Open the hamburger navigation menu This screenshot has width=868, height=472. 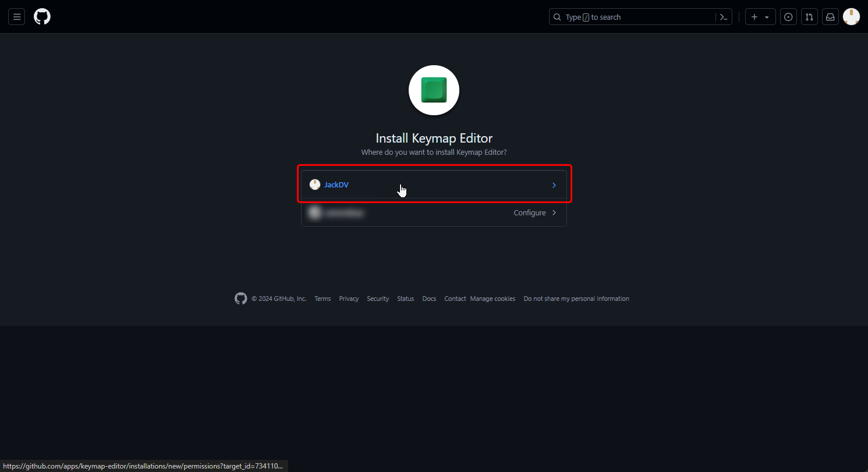tap(16, 17)
